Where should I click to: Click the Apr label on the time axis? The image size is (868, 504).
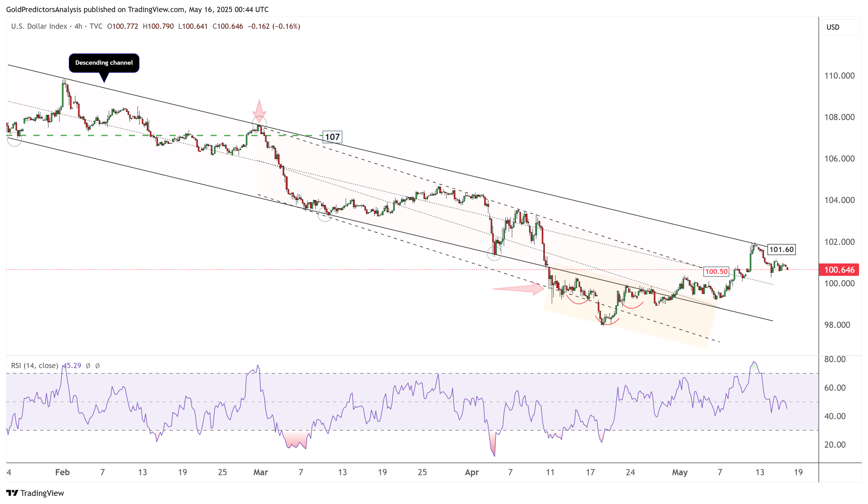(471, 472)
